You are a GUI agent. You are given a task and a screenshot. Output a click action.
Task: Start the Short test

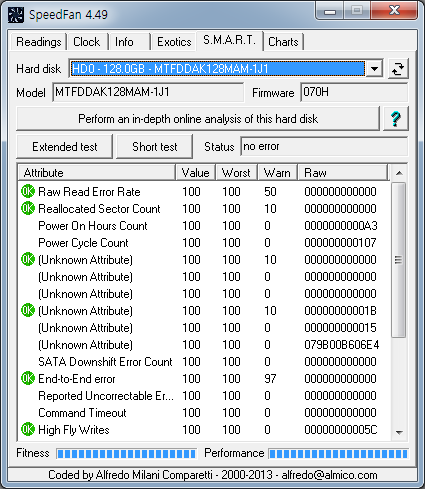pos(155,147)
